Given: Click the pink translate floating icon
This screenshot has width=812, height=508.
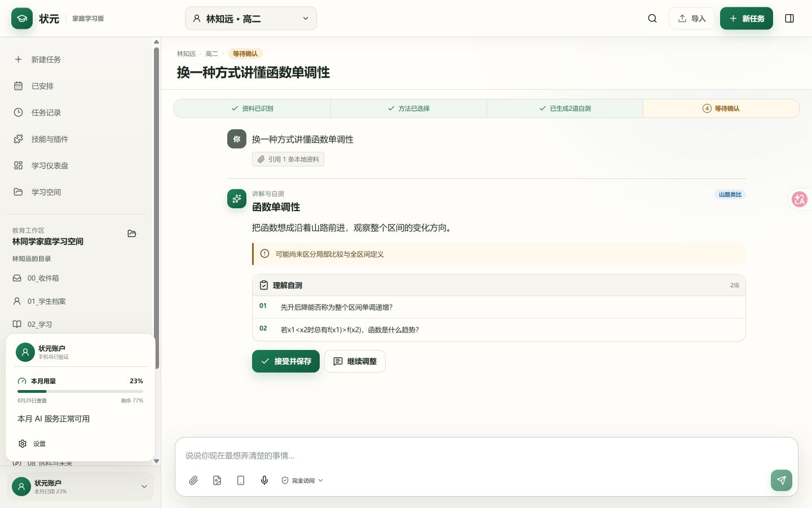Looking at the screenshot, I should tap(800, 199).
